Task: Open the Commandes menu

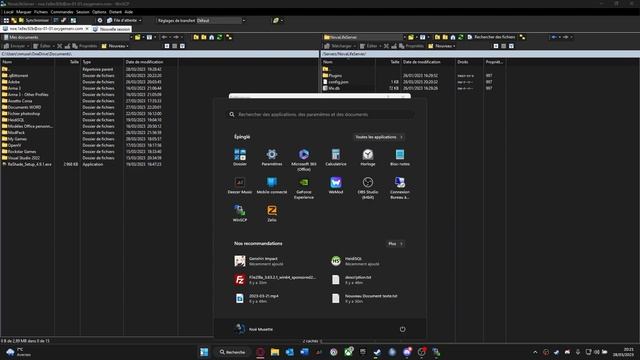Action: pos(62,12)
